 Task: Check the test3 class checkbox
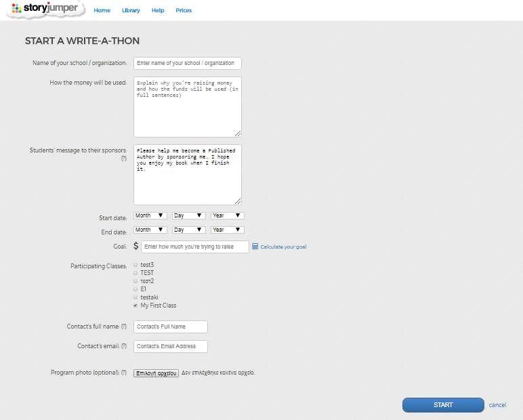[x=135, y=265]
